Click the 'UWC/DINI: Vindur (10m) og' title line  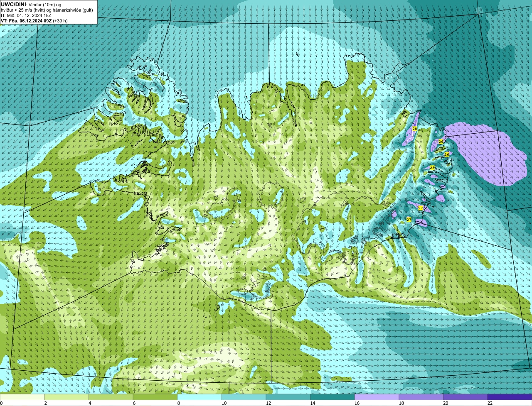(x=31, y=5)
